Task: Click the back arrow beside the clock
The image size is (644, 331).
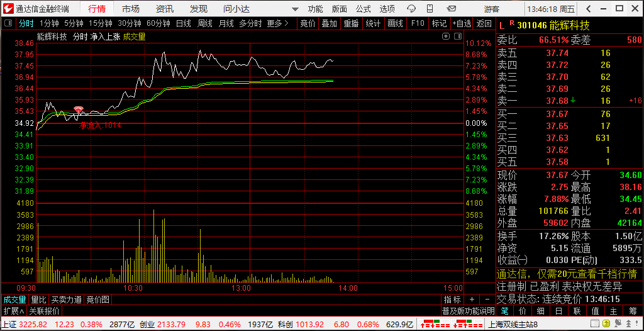Action: [x=589, y=9]
